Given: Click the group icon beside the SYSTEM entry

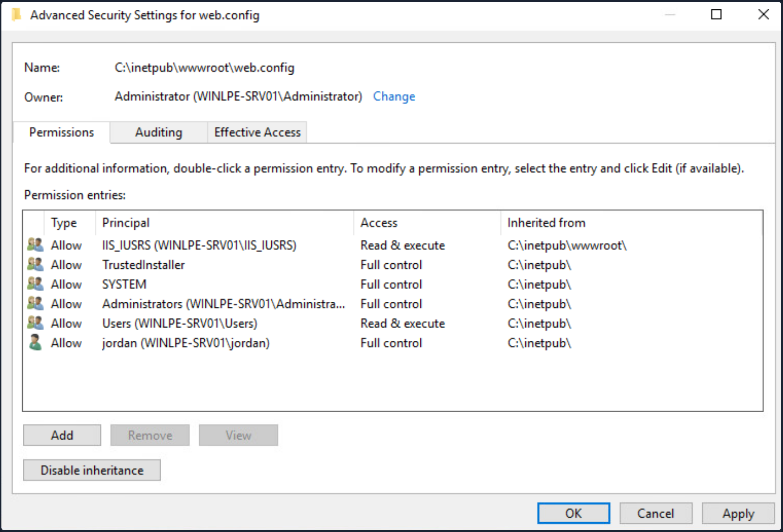Looking at the screenshot, I should point(34,284).
